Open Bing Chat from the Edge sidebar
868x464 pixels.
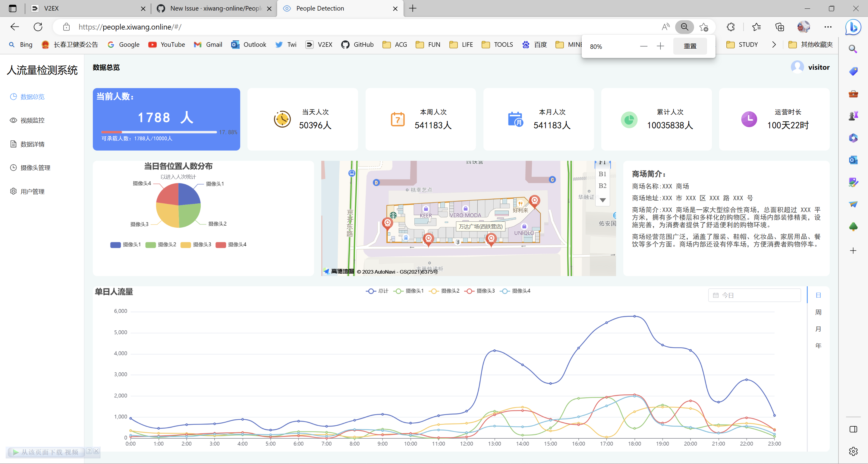853,28
